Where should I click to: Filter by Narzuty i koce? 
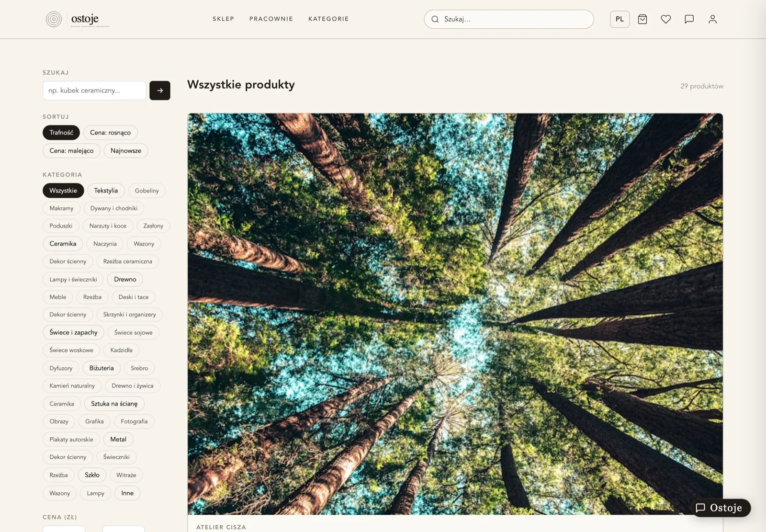108,226
